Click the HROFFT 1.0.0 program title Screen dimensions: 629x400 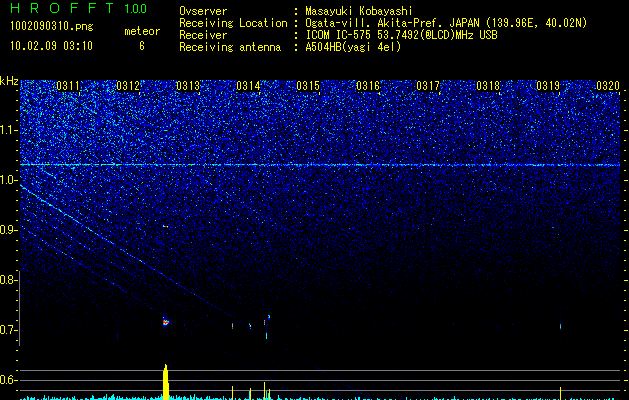point(79,8)
